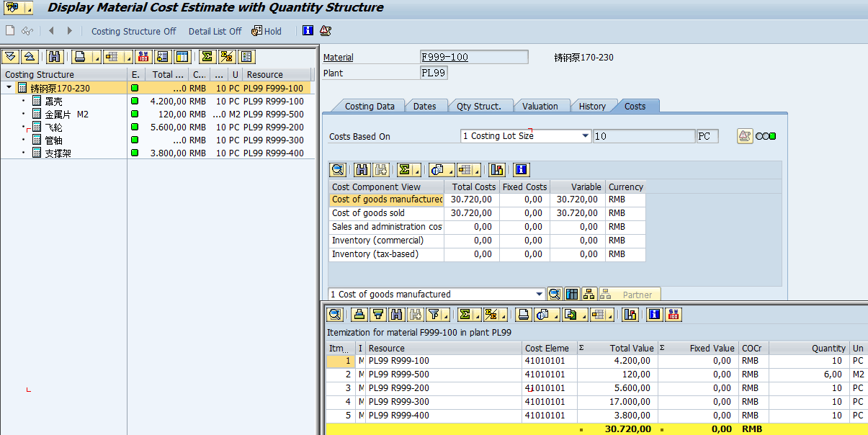Select the Inventory (commercial) row
868x435 pixels.
487,241
